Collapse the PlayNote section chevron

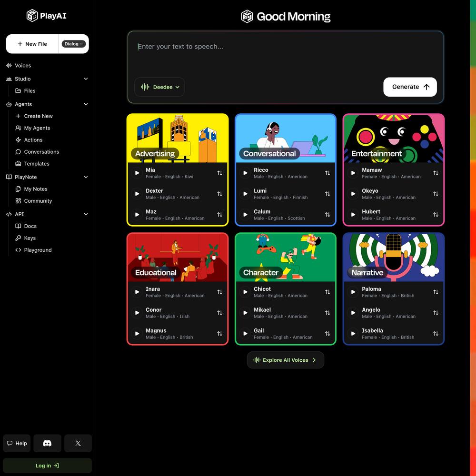pyautogui.click(x=86, y=177)
